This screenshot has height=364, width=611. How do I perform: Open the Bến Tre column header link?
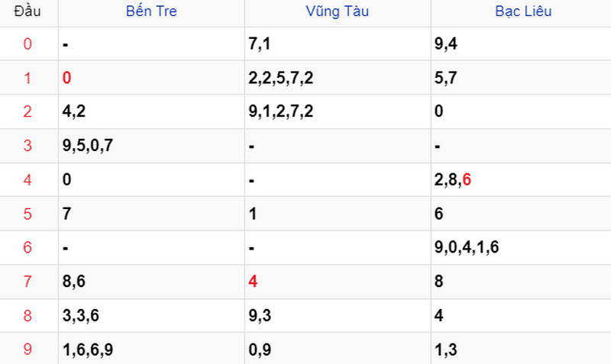coord(151,11)
